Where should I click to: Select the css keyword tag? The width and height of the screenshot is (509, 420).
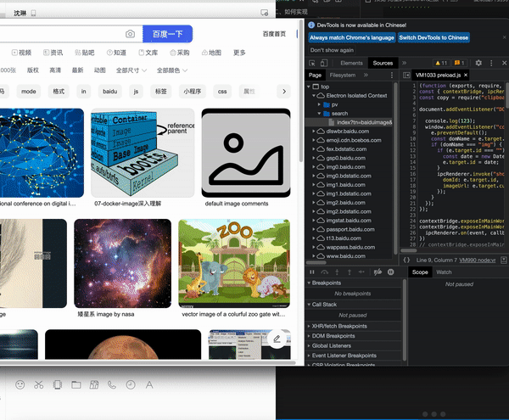(222, 92)
